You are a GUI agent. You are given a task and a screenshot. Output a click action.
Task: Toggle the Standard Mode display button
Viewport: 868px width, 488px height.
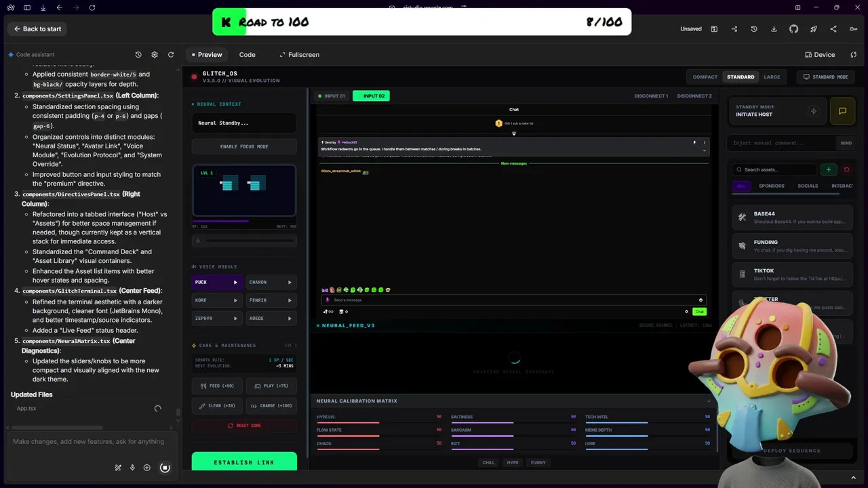[825, 77]
